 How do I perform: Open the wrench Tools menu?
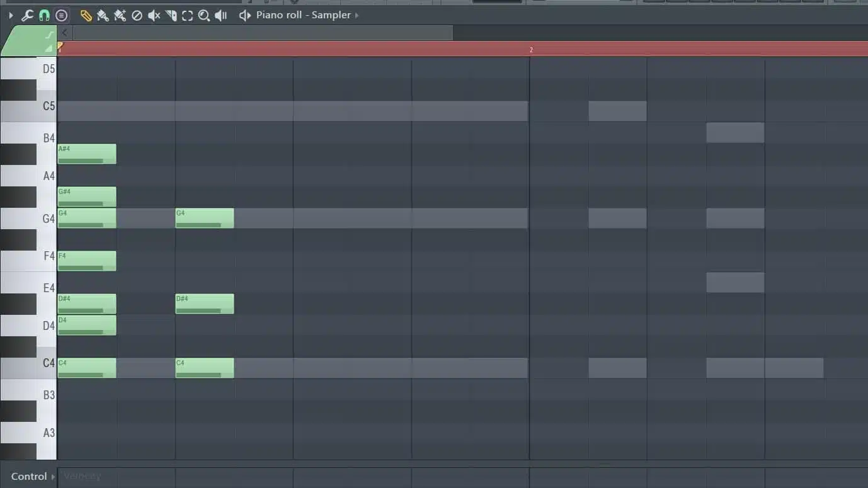[27, 15]
